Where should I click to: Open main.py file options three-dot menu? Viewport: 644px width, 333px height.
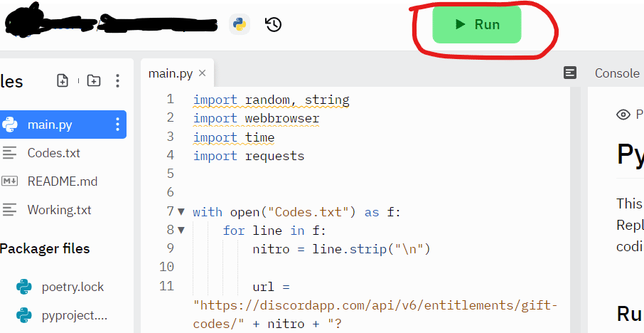pyautogui.click(x=118, y=125)
